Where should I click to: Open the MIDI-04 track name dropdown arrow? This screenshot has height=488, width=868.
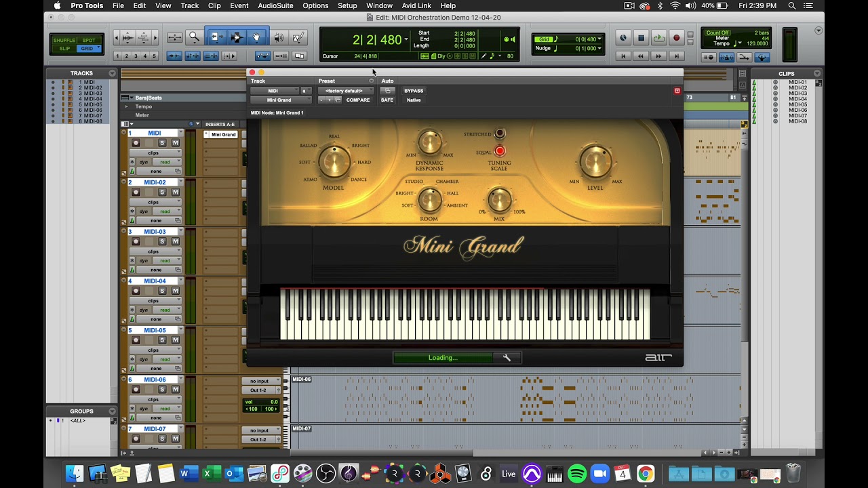point(180,281)
